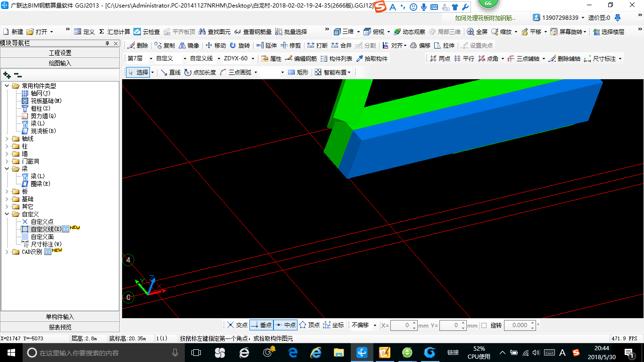Toggle 垂点 perpendicular snap
Screen dimensions: 644x362
261,325
